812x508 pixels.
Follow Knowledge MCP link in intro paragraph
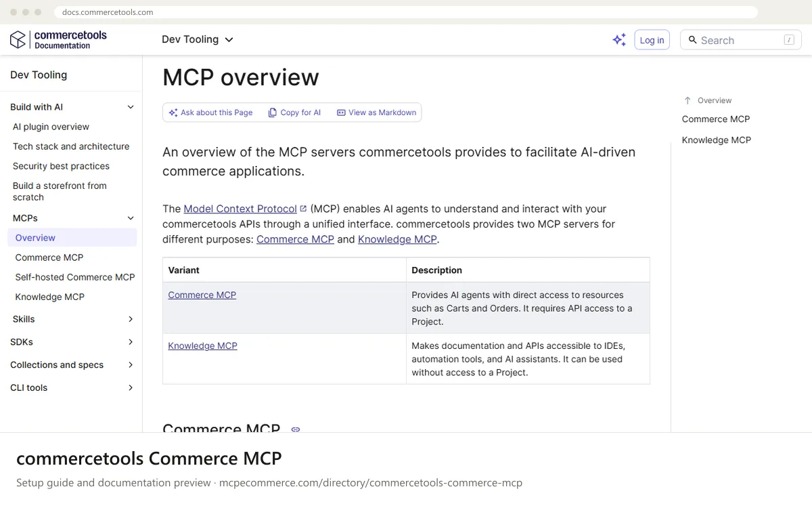pos(397,239)
